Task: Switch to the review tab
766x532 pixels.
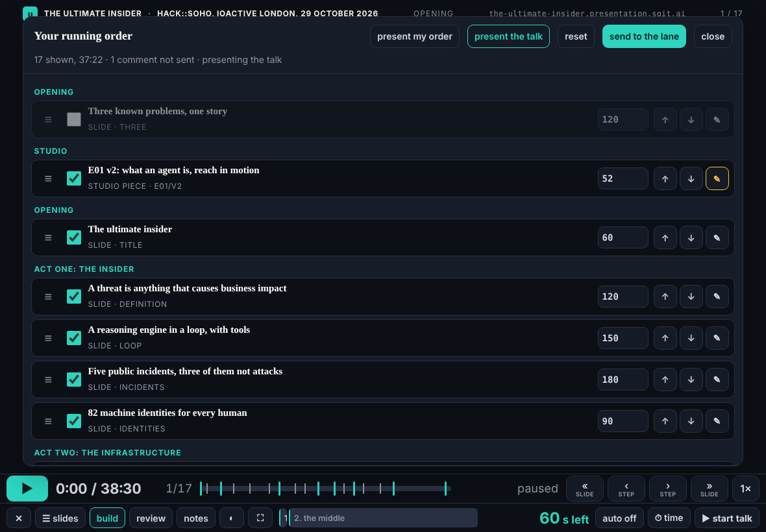Action: tap(151, 518)
